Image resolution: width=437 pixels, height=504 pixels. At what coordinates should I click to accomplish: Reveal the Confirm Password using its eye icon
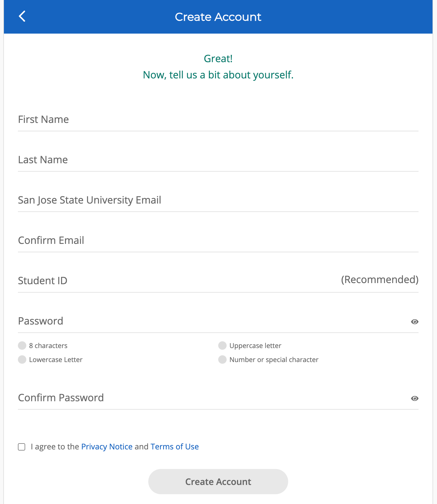(415, 398)
